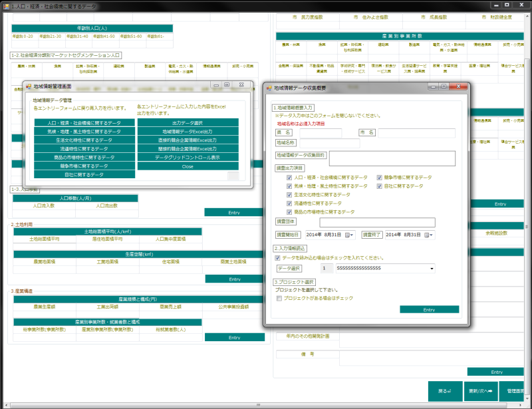The height and width of the screenshot is (409, 532).
Task: Click the 生産空間(km²) table header
Action: click(x=139, y=254)
